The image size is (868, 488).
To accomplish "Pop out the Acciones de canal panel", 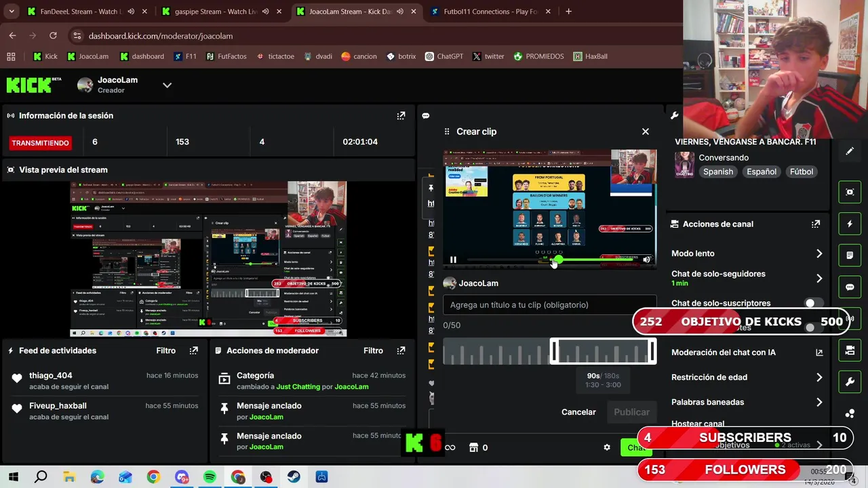I will [816, 224].
